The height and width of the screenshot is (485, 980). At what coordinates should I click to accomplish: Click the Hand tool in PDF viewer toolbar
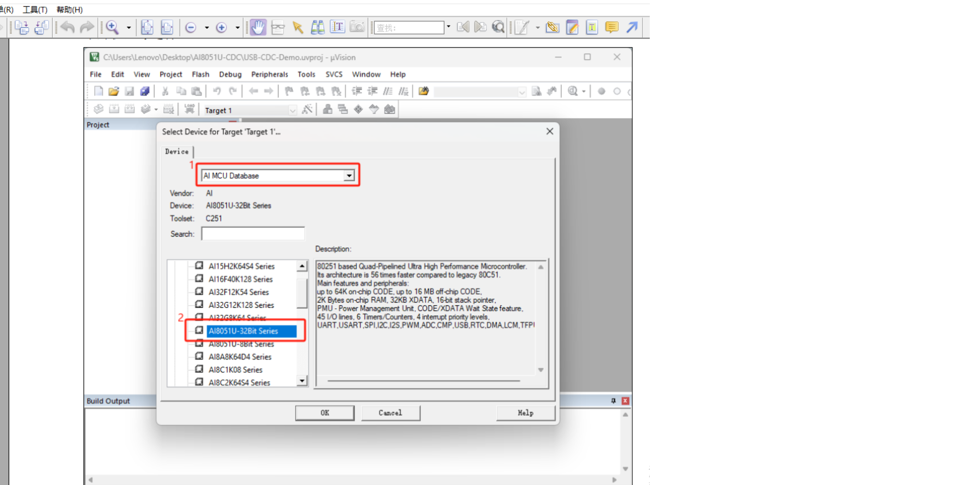click(258, 27)
